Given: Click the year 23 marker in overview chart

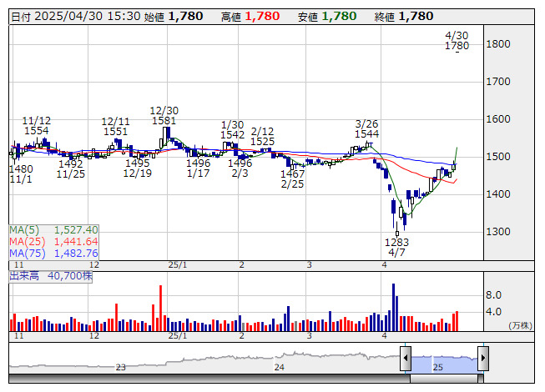Looking at the screenshot, I should pyautogui.click(x=120, y=367).
